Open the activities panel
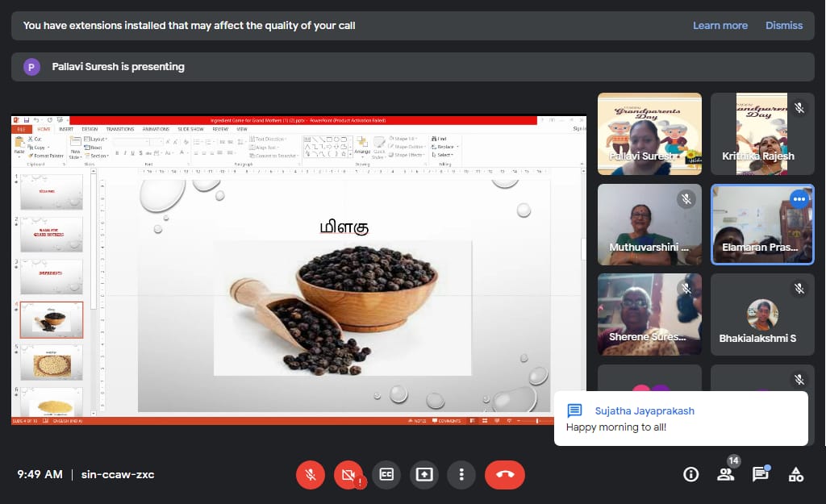This screenshot has height=504, width=826. (x=795, y=474)
